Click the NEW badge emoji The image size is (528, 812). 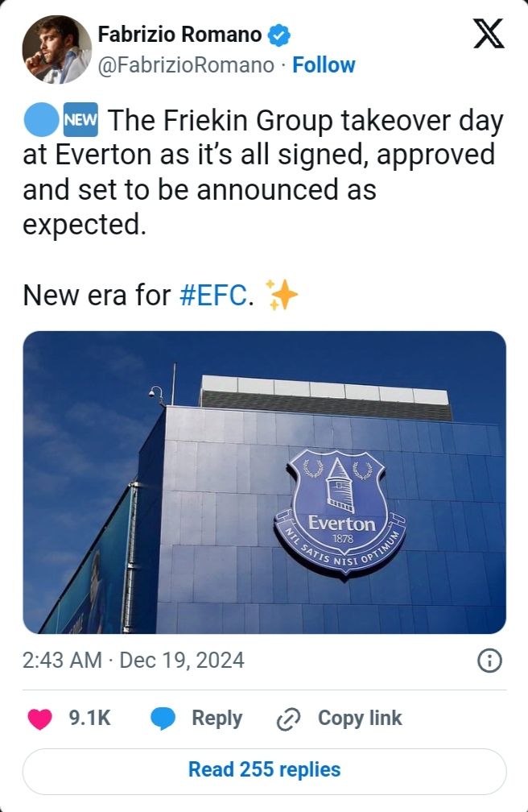(x=80, y=122)
